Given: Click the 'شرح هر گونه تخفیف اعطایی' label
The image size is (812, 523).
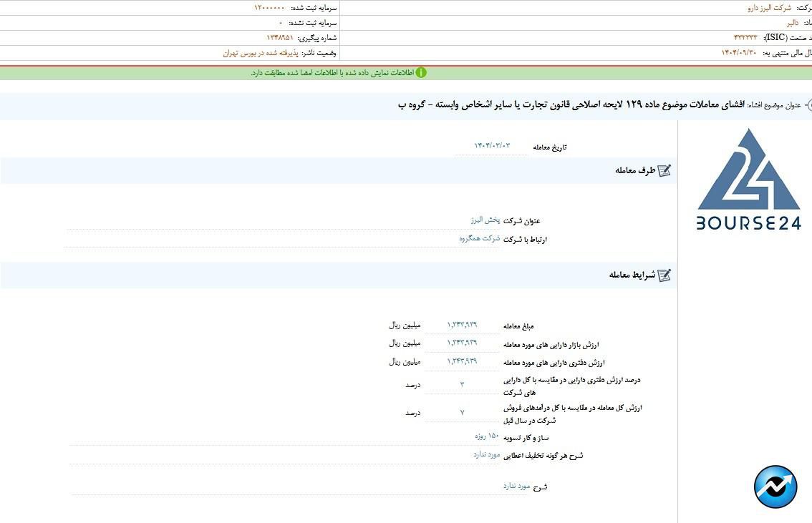Looking at the screenshot, I should pos(543,456).
